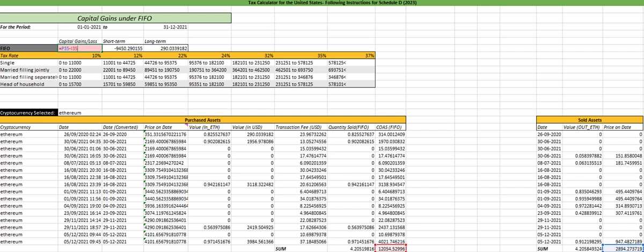Click the COAS value 314.0012409
The height and width of the screenshot is (252, 644).
coord(391,134)
